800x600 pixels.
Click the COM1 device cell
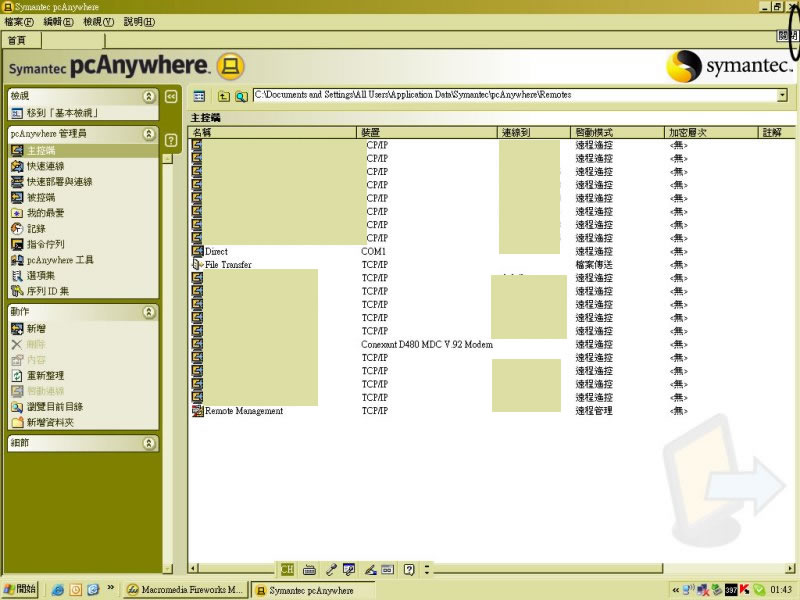373,252
